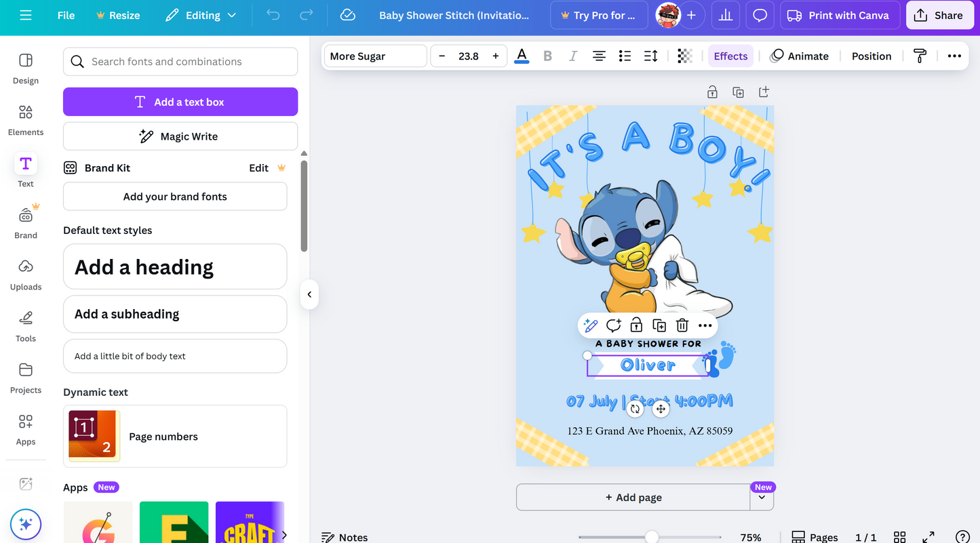The image size is (980, 543).
Task: Open the Resize menu
Action: (x=117, y=15)
